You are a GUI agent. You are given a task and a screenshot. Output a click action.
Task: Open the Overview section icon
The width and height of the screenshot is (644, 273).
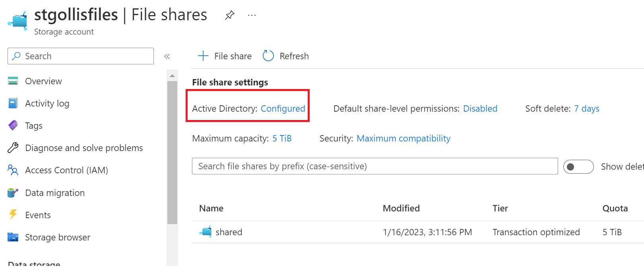(13, 81)
